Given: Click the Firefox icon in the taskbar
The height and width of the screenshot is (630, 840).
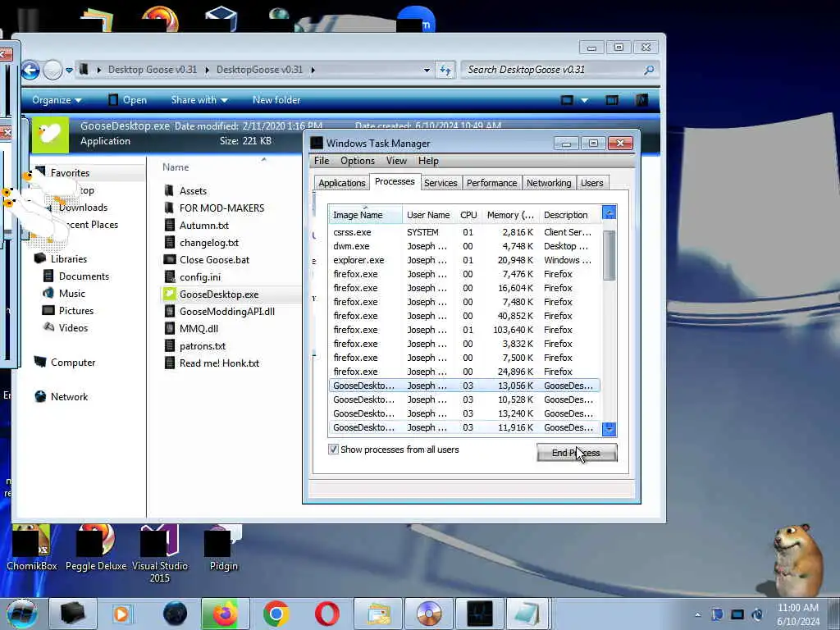Looking at the screenshot, I should [225, 614].
